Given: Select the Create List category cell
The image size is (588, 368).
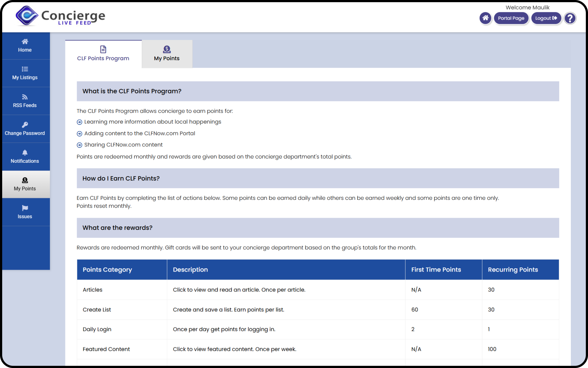Looking at the screenshot, I should [x=122, y=309].
